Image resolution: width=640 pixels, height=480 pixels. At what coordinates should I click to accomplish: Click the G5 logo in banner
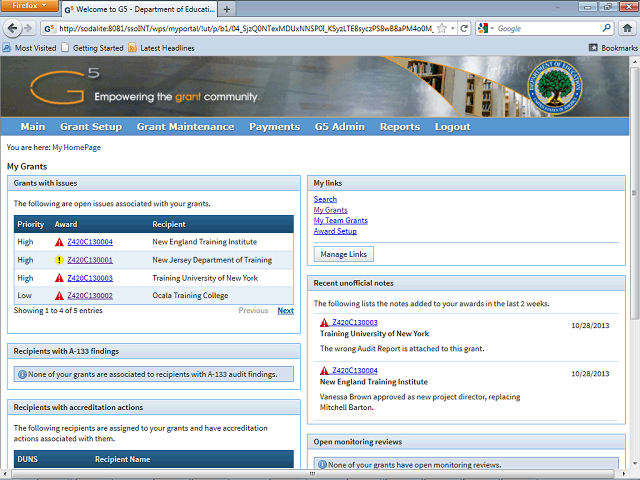point(64,87)
